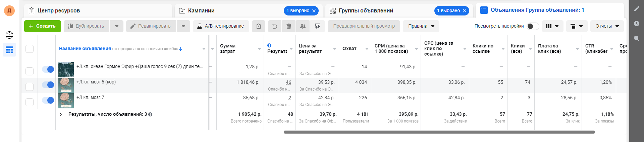Open the "Центр ресурсов" tab
The width and height of the screenshot is (644, 142).
click(x=59, y=11)
